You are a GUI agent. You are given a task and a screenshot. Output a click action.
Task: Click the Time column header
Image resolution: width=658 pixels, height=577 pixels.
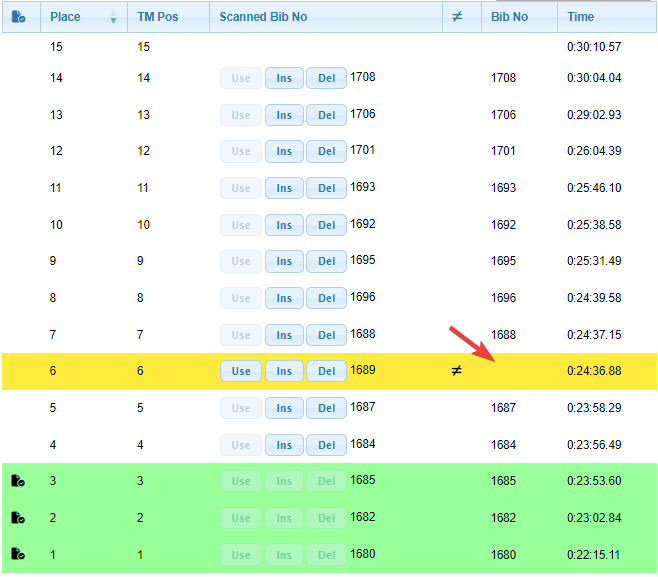point(581,17)
